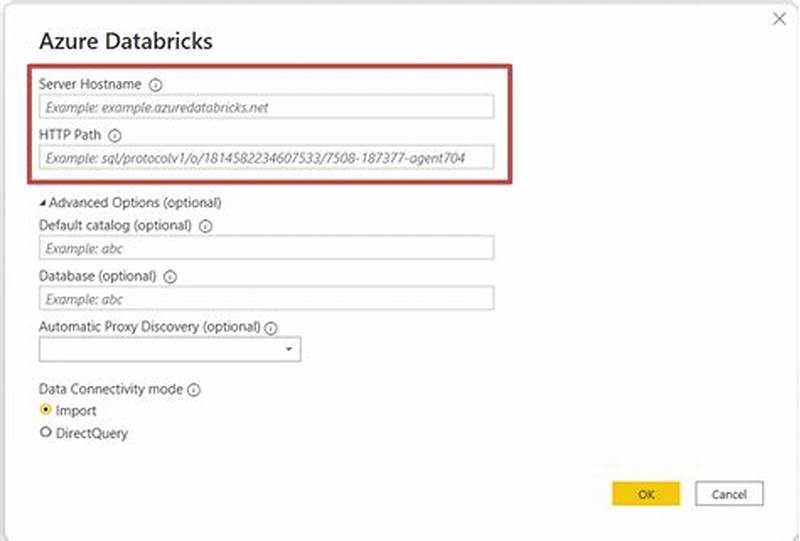This screenshot has width=800, height=541.
Task: Select the DirectQuery radio button
Action: coord(45,432)
